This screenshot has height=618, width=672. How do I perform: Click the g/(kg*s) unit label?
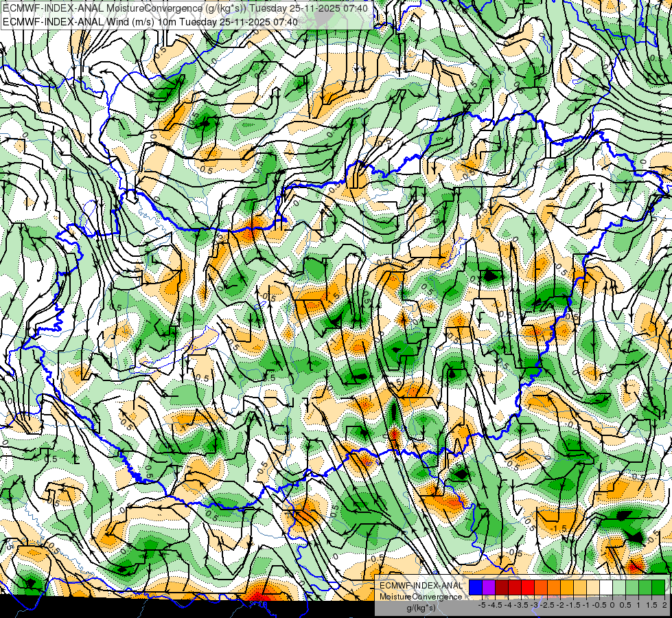tap(421, 608)
